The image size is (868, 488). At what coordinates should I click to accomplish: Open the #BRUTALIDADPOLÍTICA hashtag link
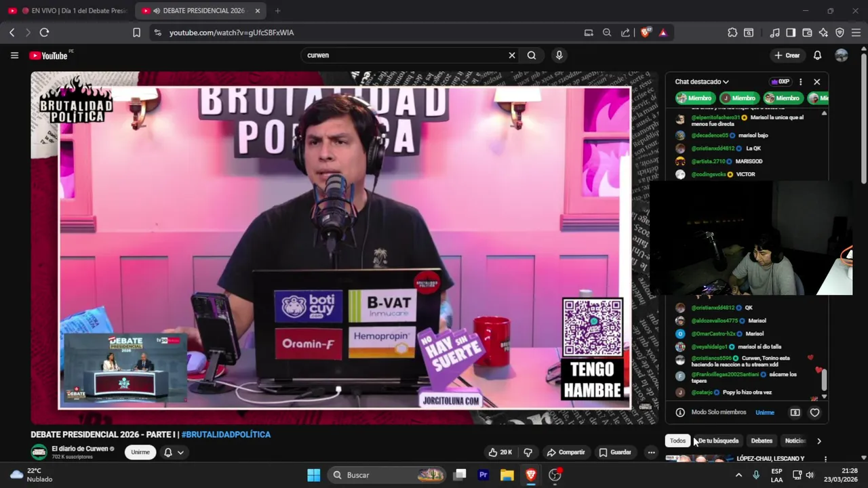coord(226,434)
